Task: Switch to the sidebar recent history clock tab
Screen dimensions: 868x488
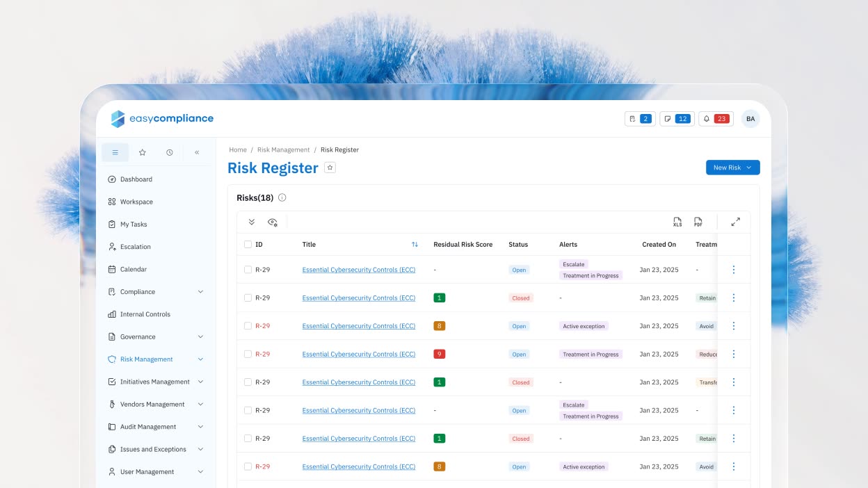Action: coord(170,152)
